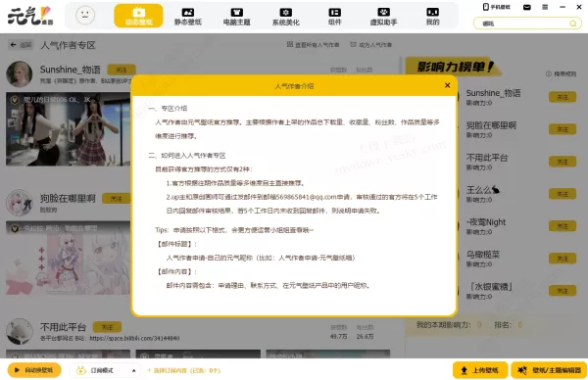Click the 上传壁纸 button
The width and height of the screenshot is (588, 380).
pyautogui.click(x=480, y=370)
